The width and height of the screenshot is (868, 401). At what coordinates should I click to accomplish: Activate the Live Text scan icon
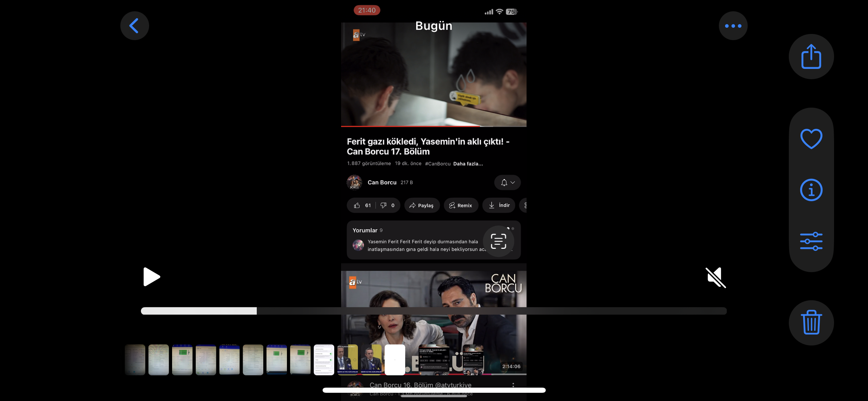(x=498, y=241)
